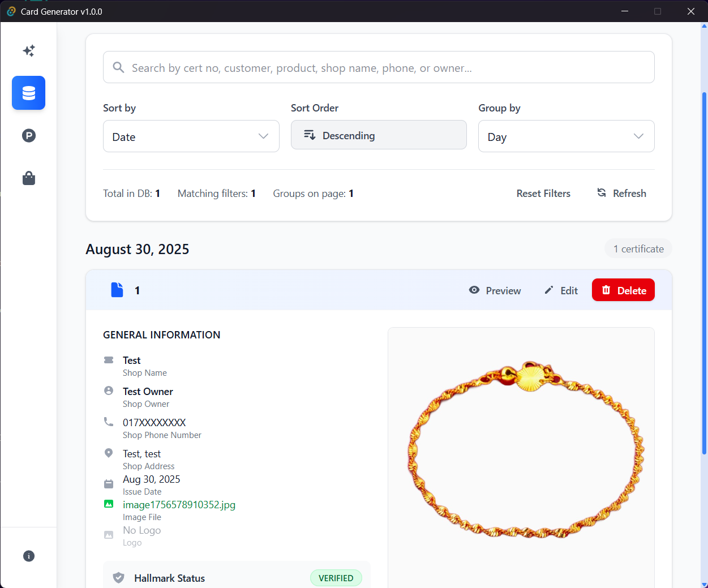
Task: Click the gold bracelet image thumbnail
Action: tap(526, 450)
